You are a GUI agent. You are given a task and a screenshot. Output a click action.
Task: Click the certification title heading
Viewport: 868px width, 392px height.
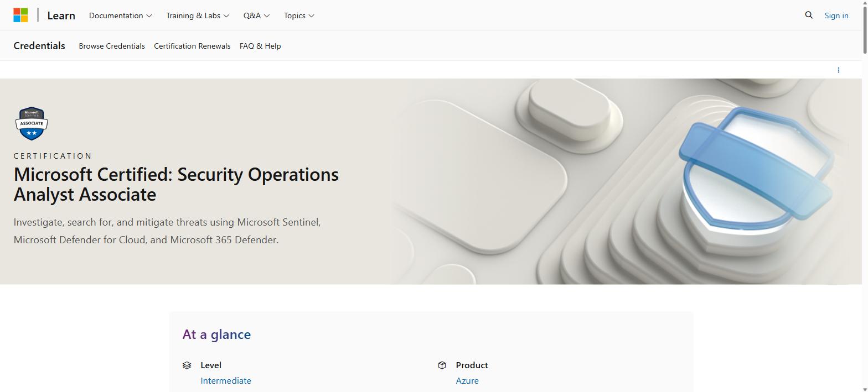(176, 184)
